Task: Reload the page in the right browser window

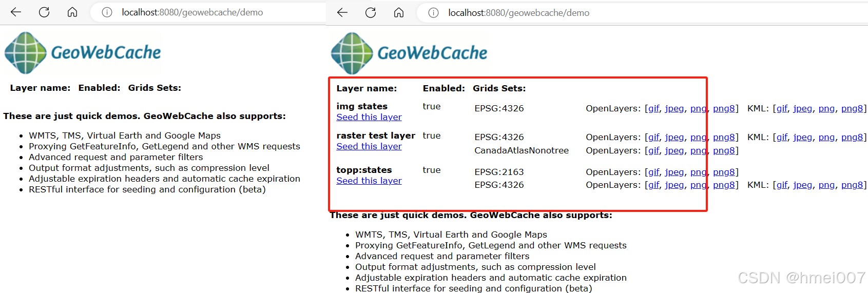Action: pos(371,12)
